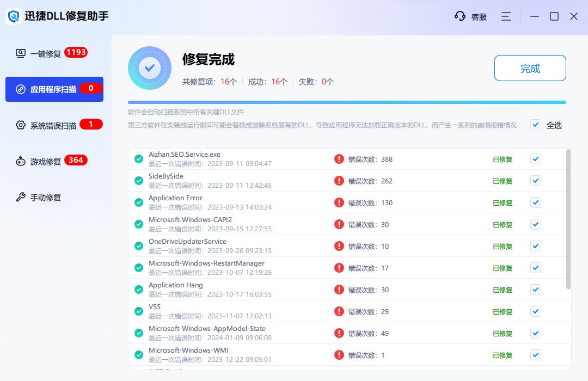
Task: Click the Microsoft-Windows-CAPI2 entry name
Action: tap(190, 220)
